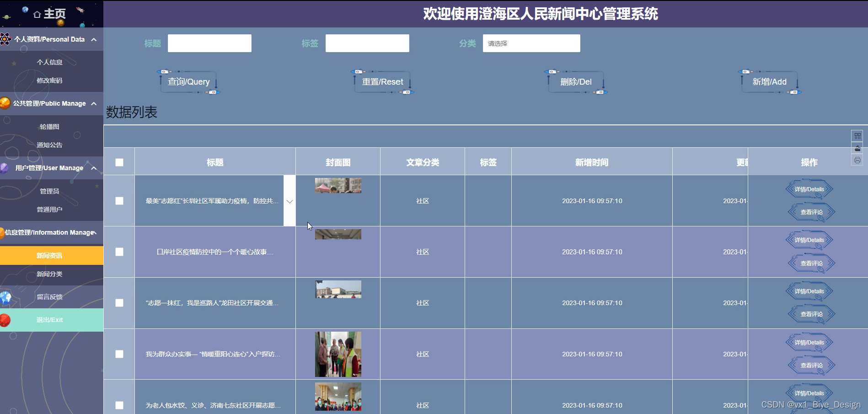Open 轮播图 menu item
This screenshot has width=868, height=414.
click(x=50, y=127)
